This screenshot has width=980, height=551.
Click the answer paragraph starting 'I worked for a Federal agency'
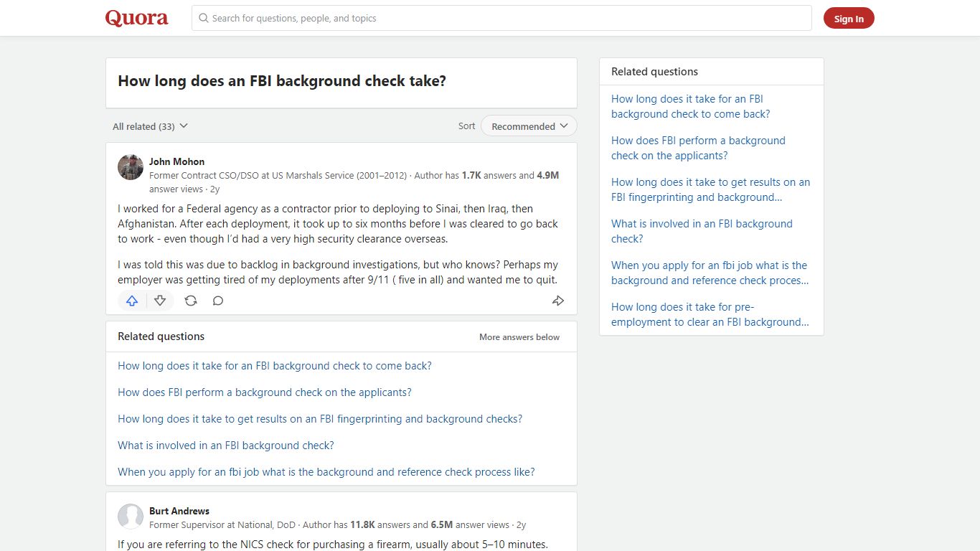(338, 224)
